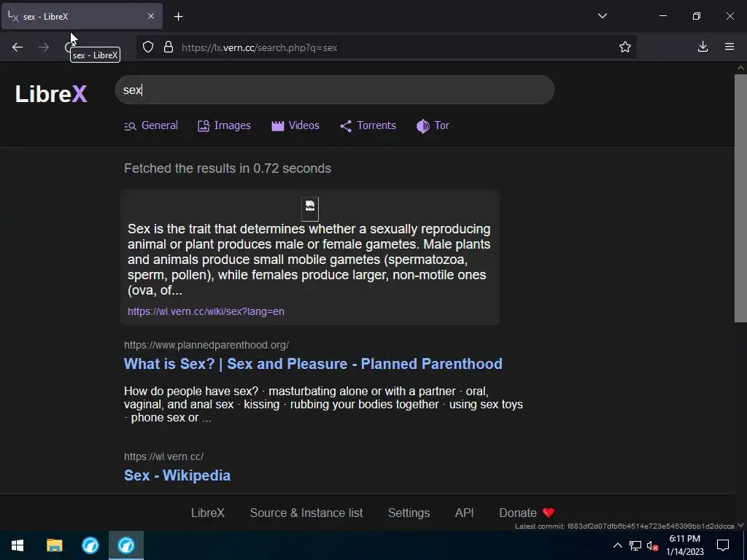Open the API footer link
747x560 pixels.
pos(465,513)
